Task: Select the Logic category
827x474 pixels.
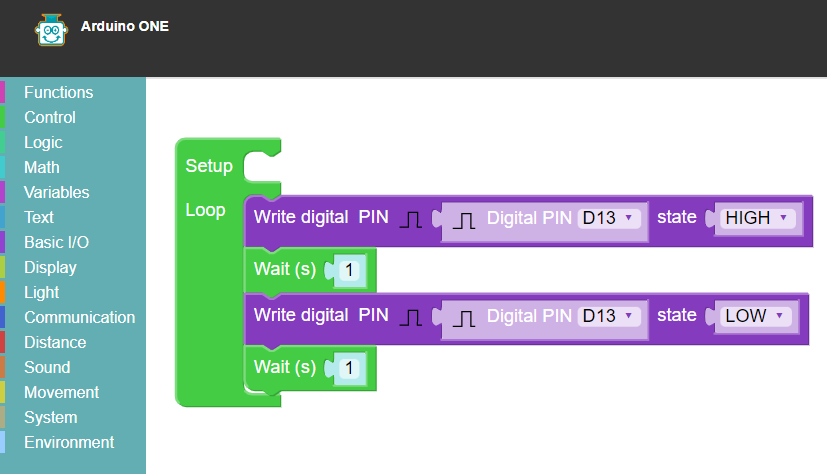Action: (x=43, y=142)
